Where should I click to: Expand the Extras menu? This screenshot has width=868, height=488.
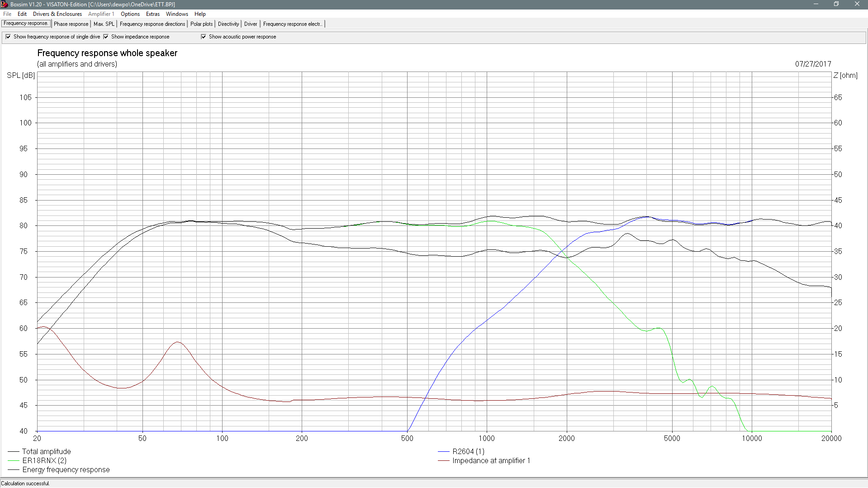point(152,14)
